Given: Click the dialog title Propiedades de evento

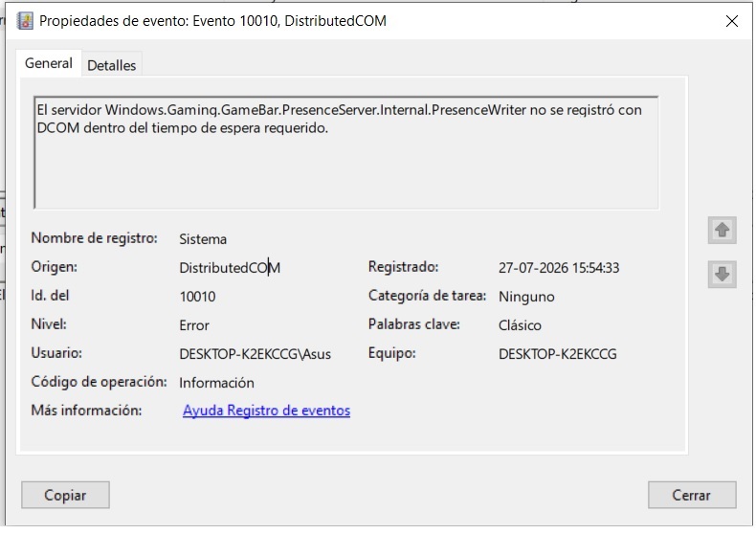Looking at the screenshot, I should 212,21.
